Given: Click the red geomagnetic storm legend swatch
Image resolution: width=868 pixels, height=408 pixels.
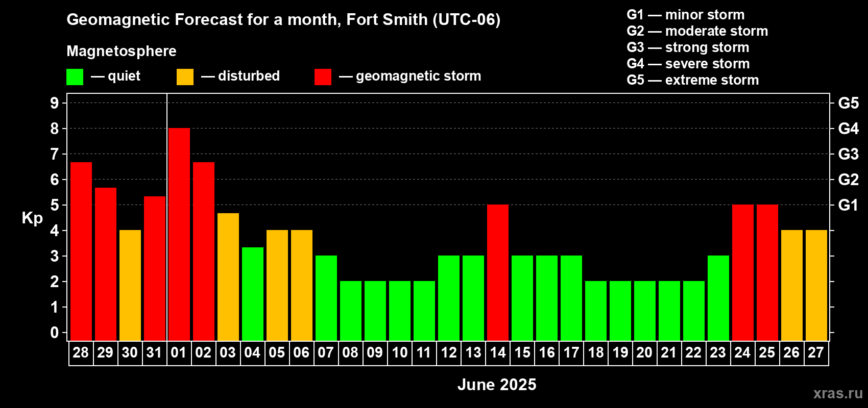Looking at the screenshot, I should pyautogui.click(x=323, y=77).
